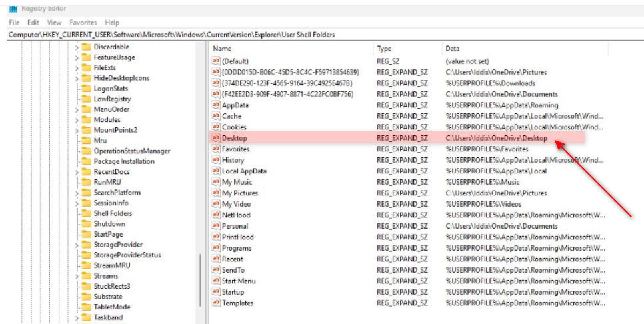Select the NetHood value name

click(x=236, y=215)
